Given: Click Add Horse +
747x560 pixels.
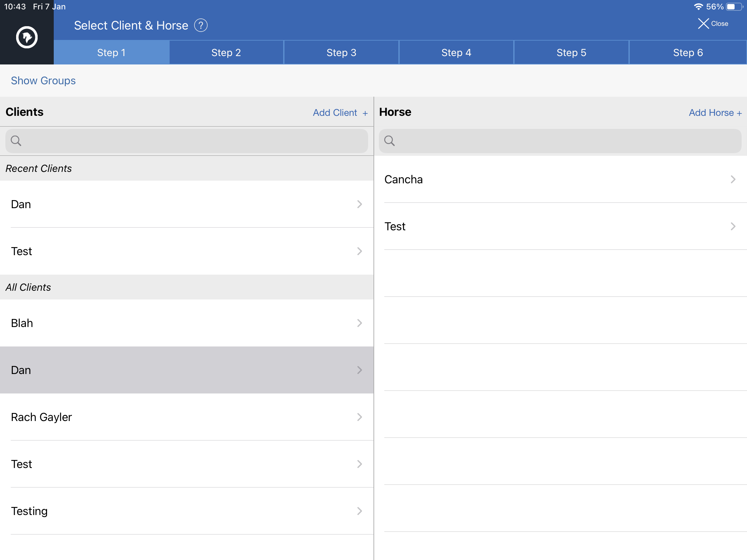Looking at the screenshot, I should click(x=715, y=112).
